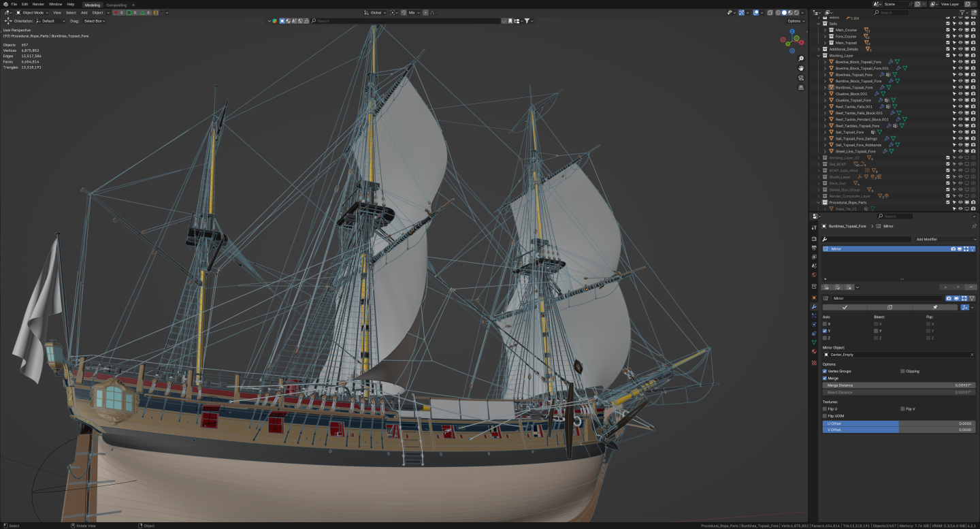The image size is (980, 529).
Task: Hide Sail_Topsail_Fore with its eye icon
Action: (x=960, y=132)
